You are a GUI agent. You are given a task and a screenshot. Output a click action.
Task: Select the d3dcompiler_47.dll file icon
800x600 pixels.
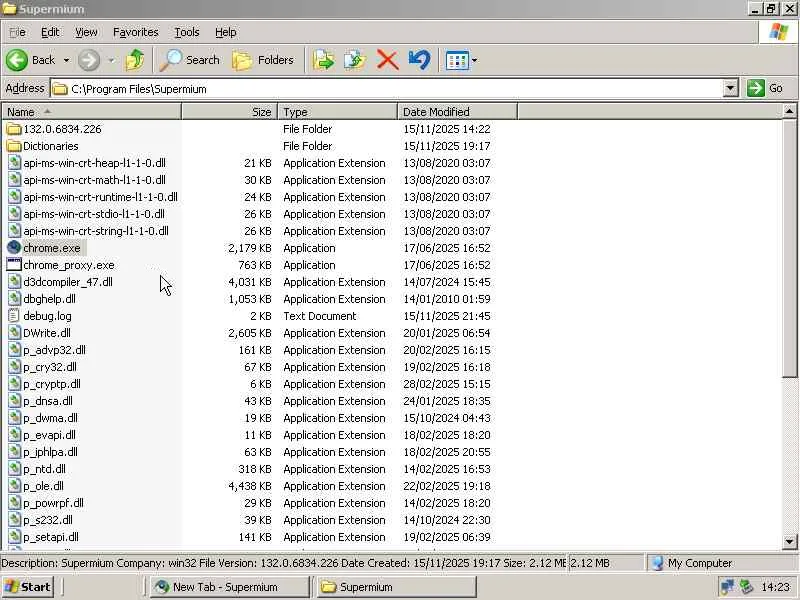click(x=14, y=282)
